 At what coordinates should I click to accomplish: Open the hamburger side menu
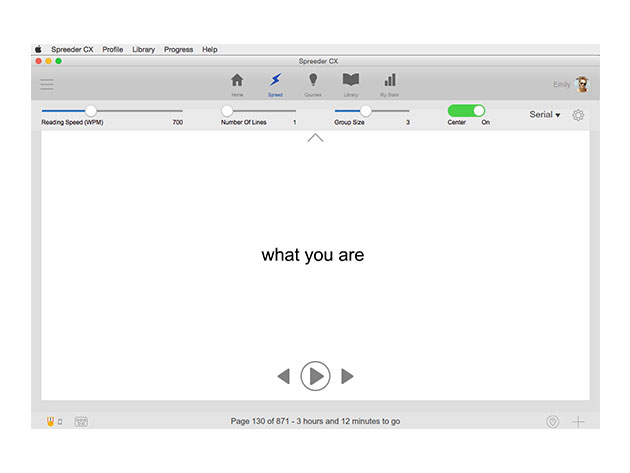click(47, 84)
